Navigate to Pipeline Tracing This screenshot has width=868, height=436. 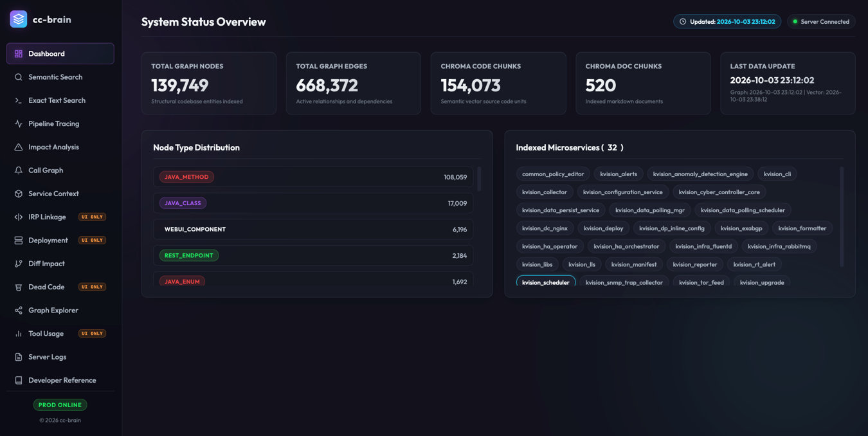60,123
